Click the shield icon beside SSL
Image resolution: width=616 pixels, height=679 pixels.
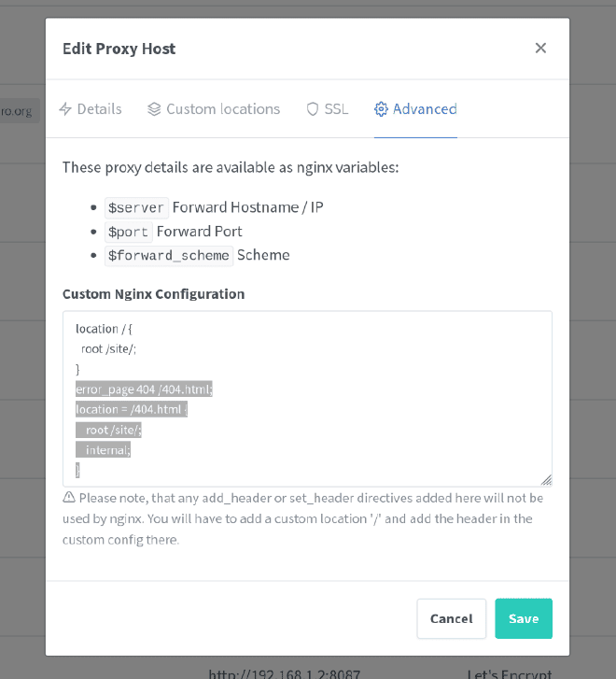coord(313,109)
